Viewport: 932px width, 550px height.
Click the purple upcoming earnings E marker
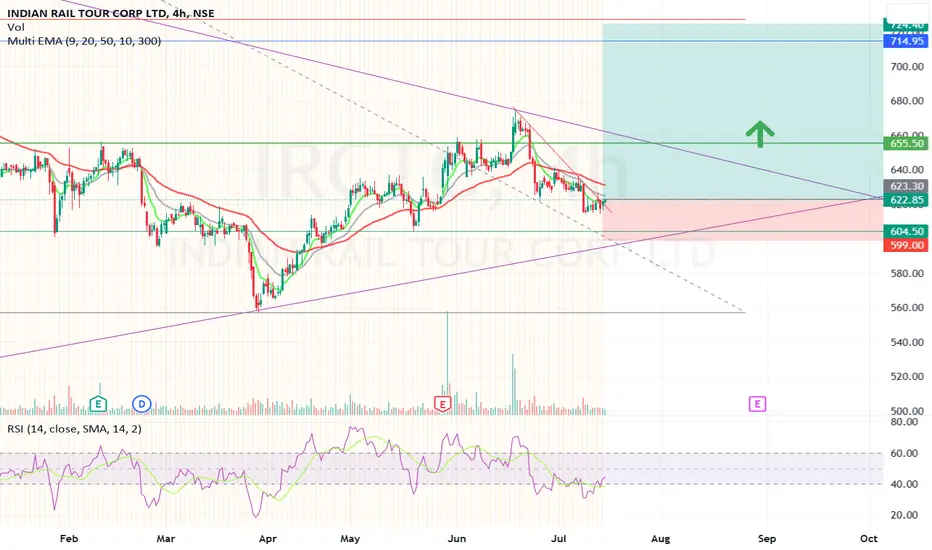pyautogui.click(x=757, y=404)
